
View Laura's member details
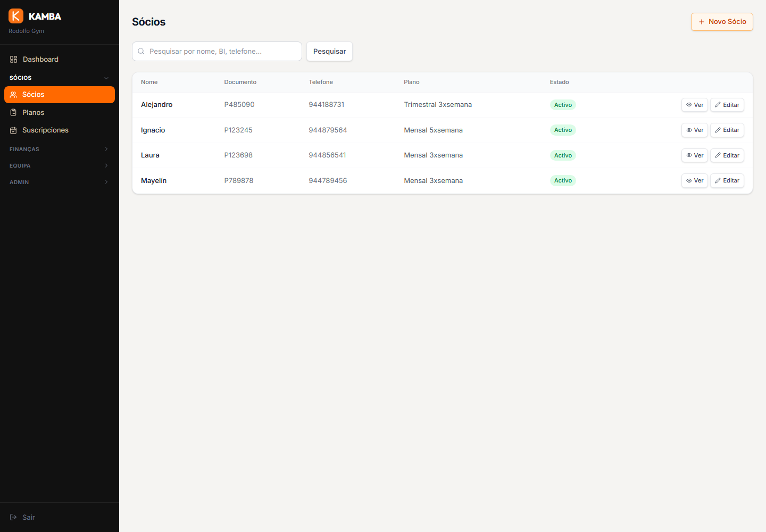point(695,155)
